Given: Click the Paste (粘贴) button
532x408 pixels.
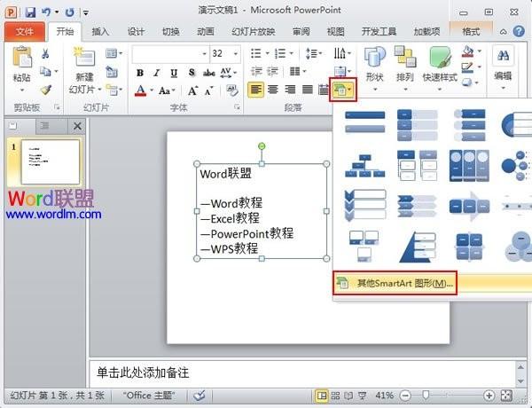Looking at the screenshot, I should [x=22, y=69].
